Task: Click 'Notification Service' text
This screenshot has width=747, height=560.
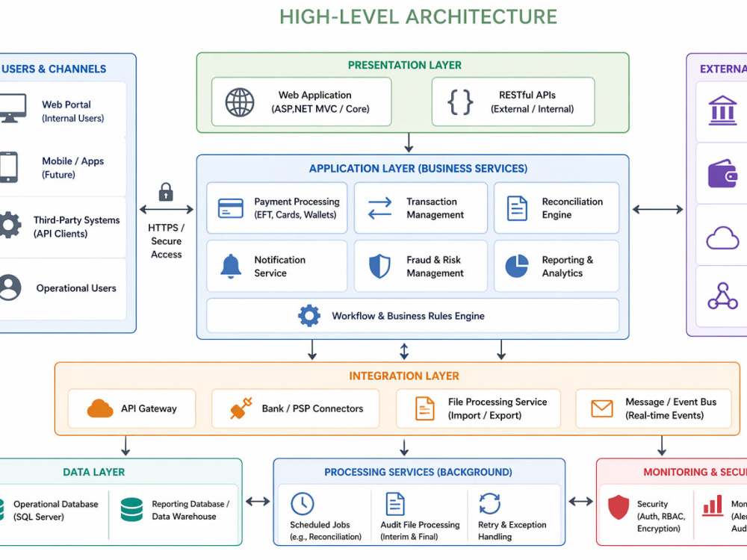Action: pos(279,267)
